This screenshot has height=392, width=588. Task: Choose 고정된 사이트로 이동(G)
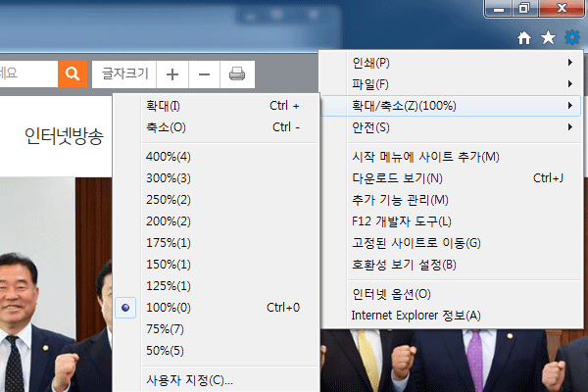point(451,243)
